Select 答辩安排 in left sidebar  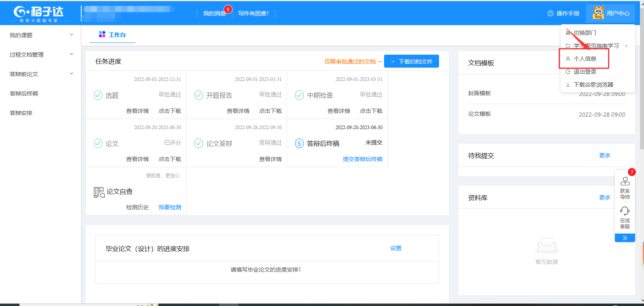coord(21,113)
